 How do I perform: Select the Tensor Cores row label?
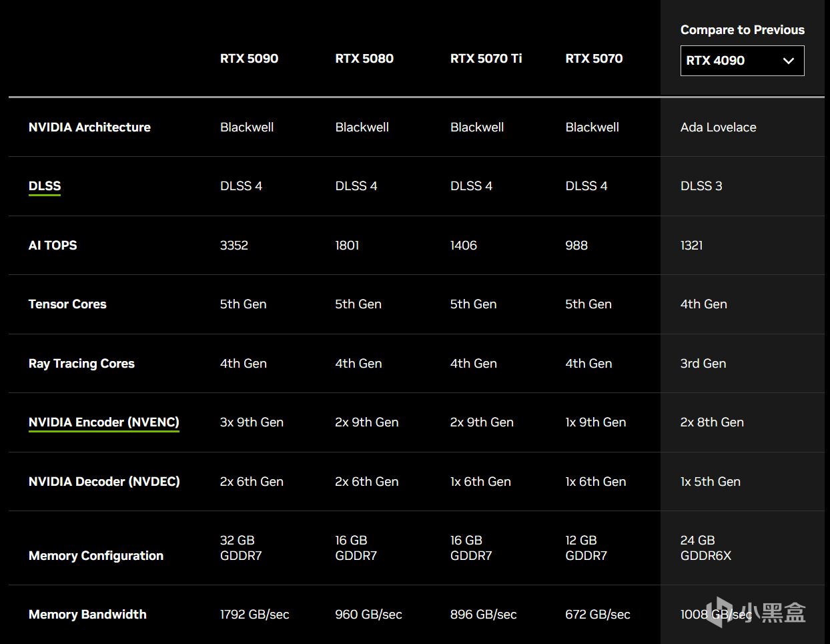click(67, 304)
